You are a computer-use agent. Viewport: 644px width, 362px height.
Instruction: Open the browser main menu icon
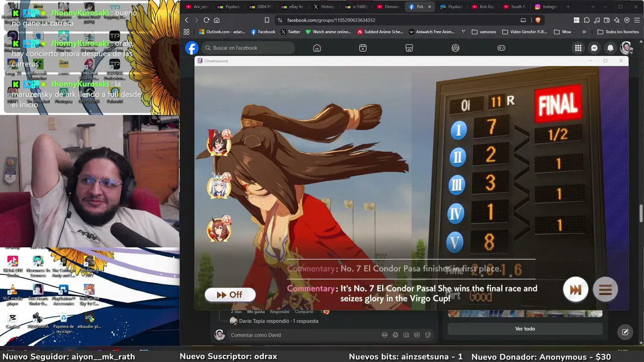pos(637,20)
